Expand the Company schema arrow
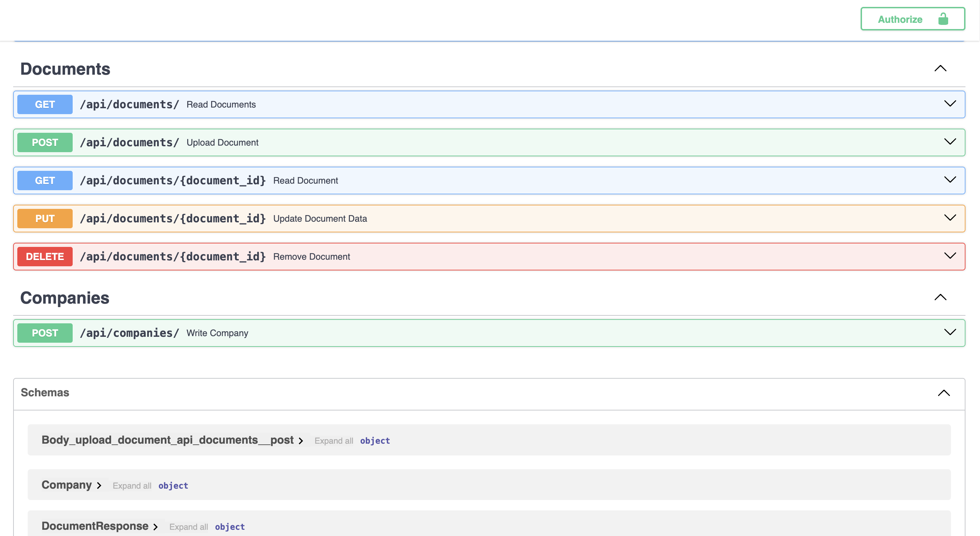Screen dimensions: 980x536 coord(99,486)
